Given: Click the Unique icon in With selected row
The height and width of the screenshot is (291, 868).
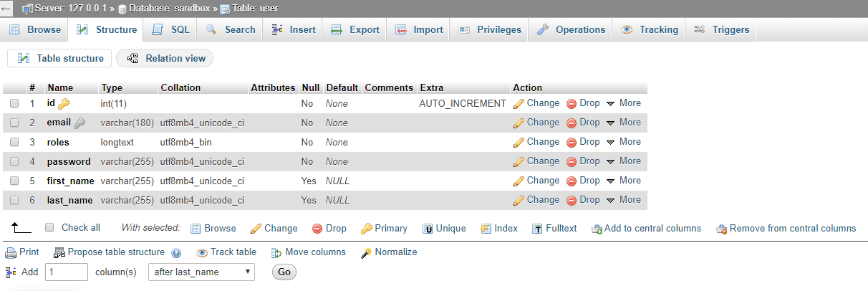Looking at the screenshot, I should tap(428, 229).
